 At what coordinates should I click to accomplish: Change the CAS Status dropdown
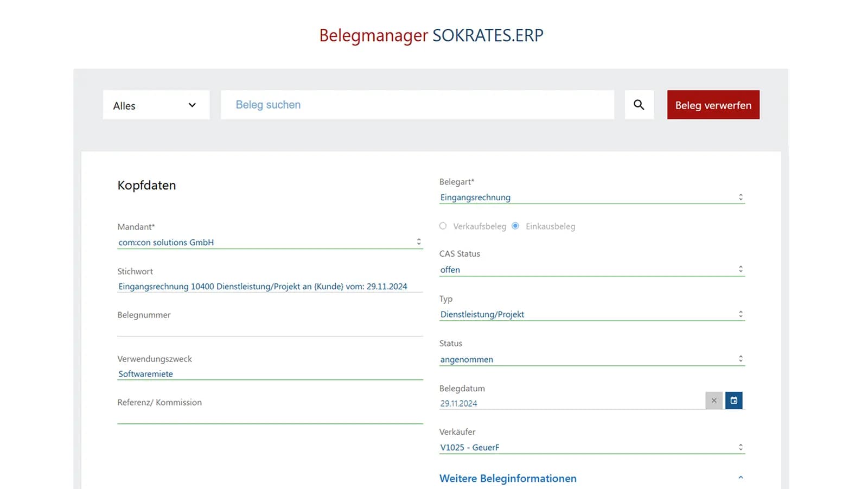pos(591,270)
